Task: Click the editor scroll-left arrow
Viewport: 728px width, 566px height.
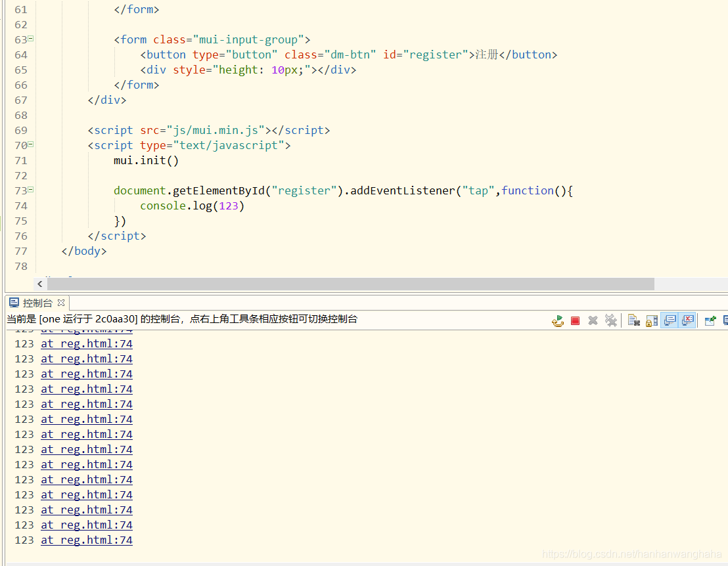Action: [x=40, y=284]
